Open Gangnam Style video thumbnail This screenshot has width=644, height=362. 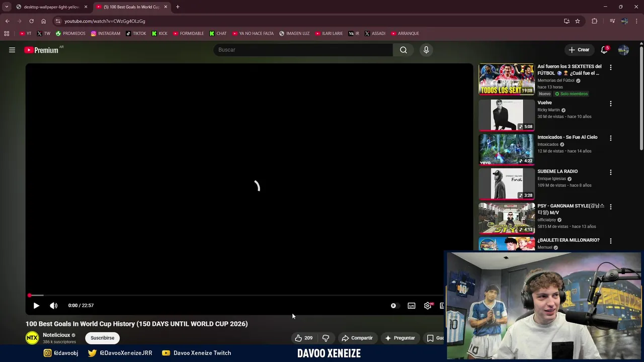[x=506, y=218]
